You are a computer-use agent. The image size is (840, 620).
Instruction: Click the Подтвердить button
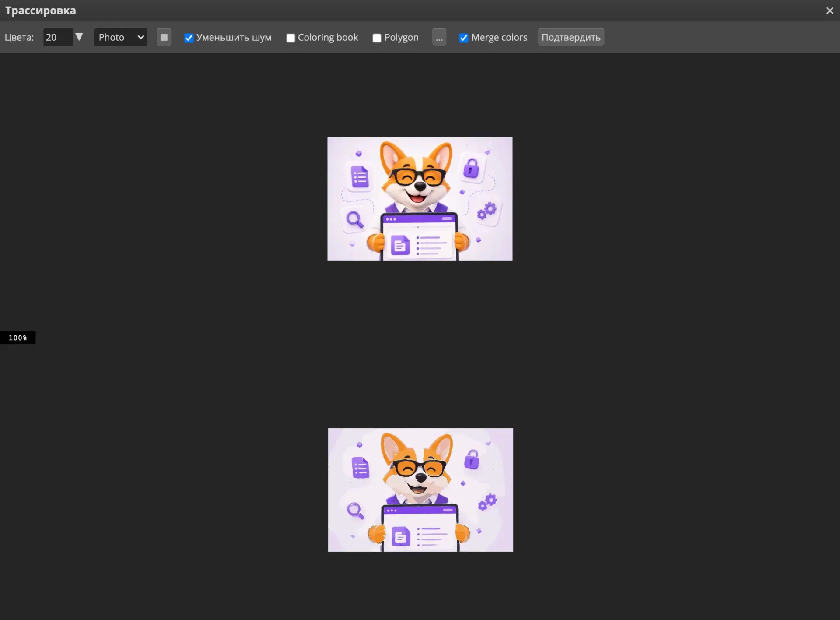point(571,37)
